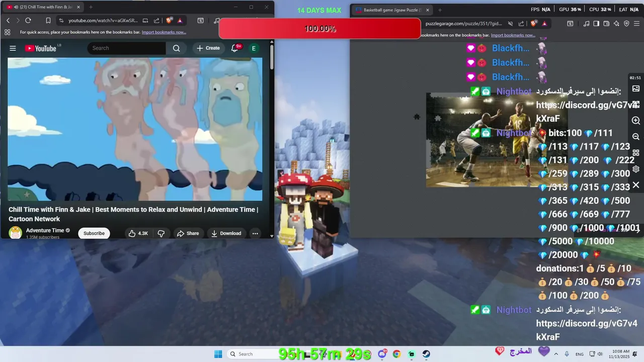Viewport: 644px width, 362px height.
Task: Open Brave Wallet in the puzzle window
Action: (x=606, y=23)
